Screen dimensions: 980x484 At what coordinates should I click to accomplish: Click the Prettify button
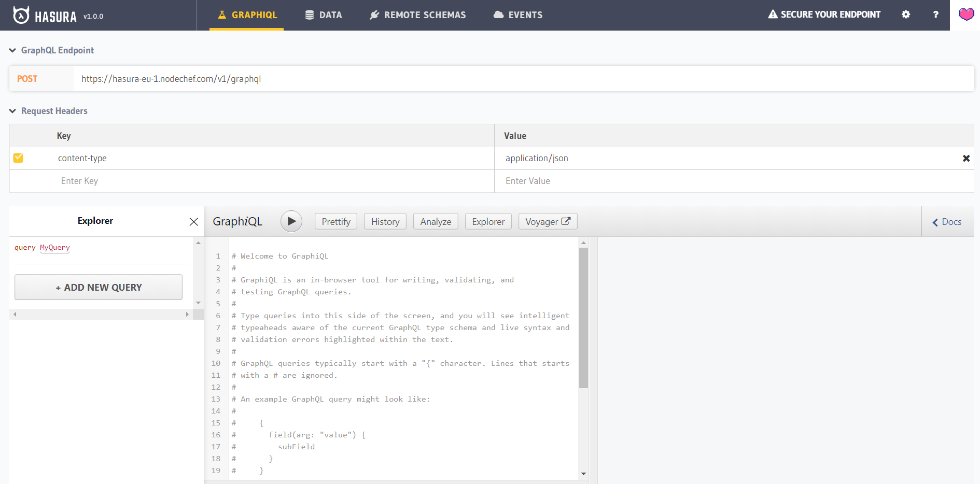tap(336, 221)
